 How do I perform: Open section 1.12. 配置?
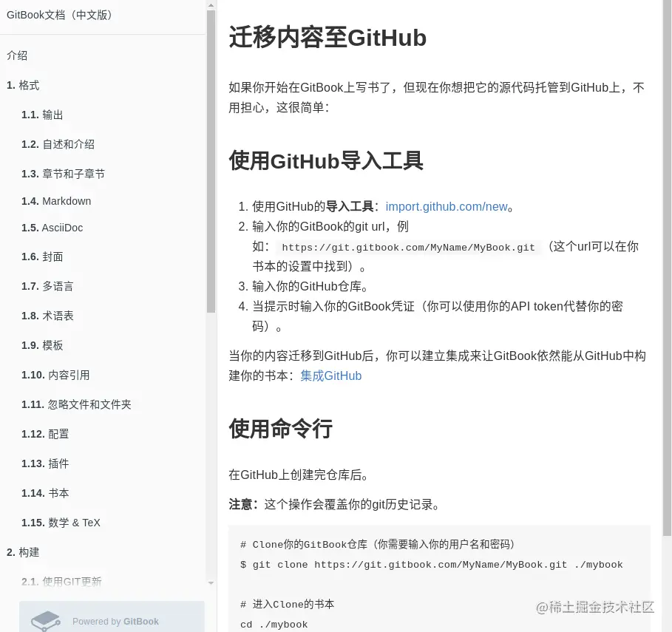coord(45,434)
